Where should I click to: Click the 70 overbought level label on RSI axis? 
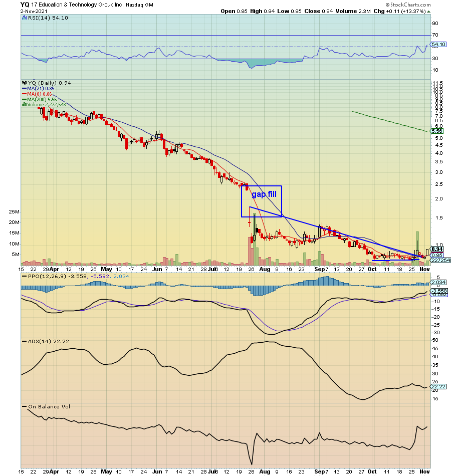pyautogui.click(x=435, y=35)
